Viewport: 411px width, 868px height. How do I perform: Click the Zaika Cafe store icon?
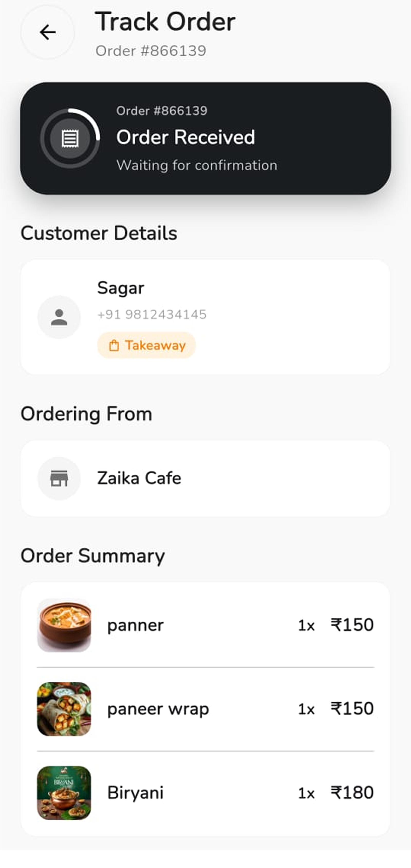click(x=59, y=478)
